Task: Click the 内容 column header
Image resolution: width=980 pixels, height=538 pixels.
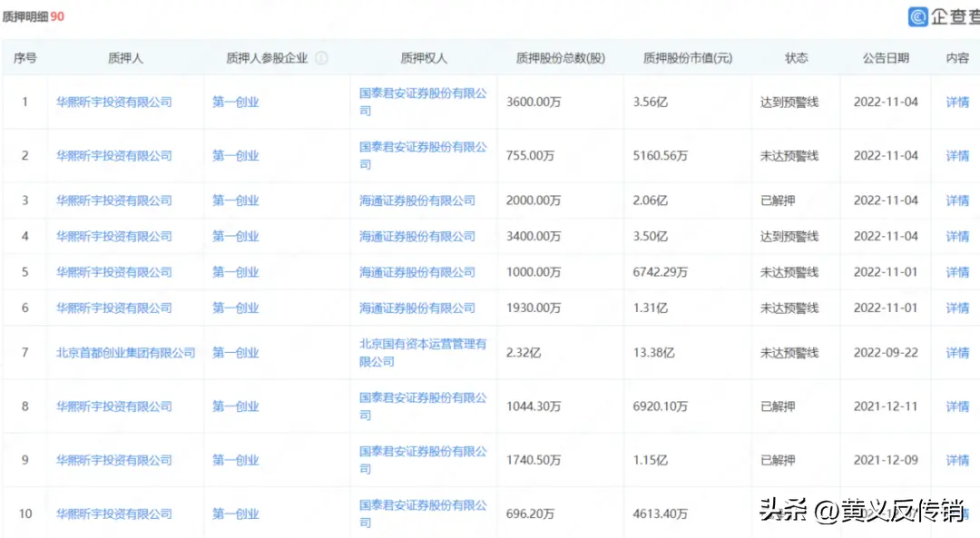Action: coord(957,58)
